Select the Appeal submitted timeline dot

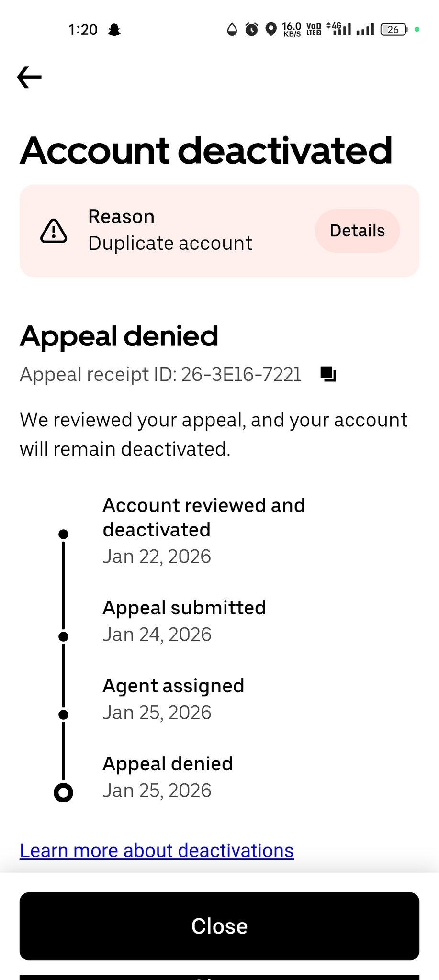click(x=63, y=636)
